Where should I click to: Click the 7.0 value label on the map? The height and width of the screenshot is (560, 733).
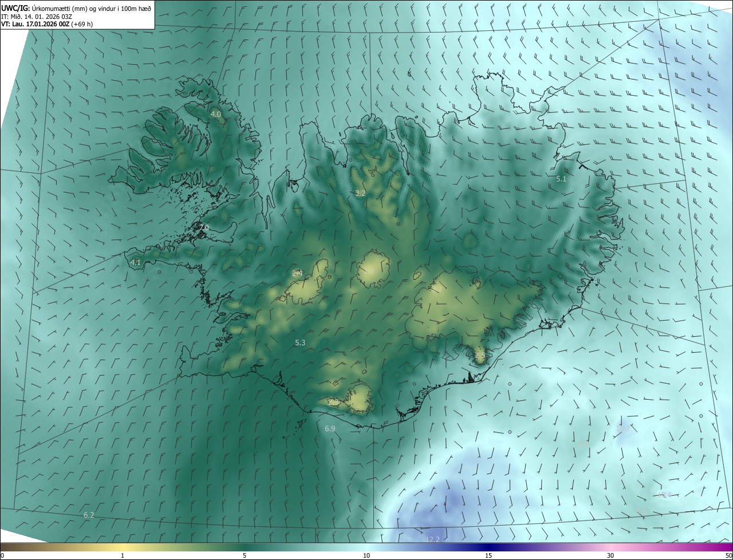(x=204, y=228)
